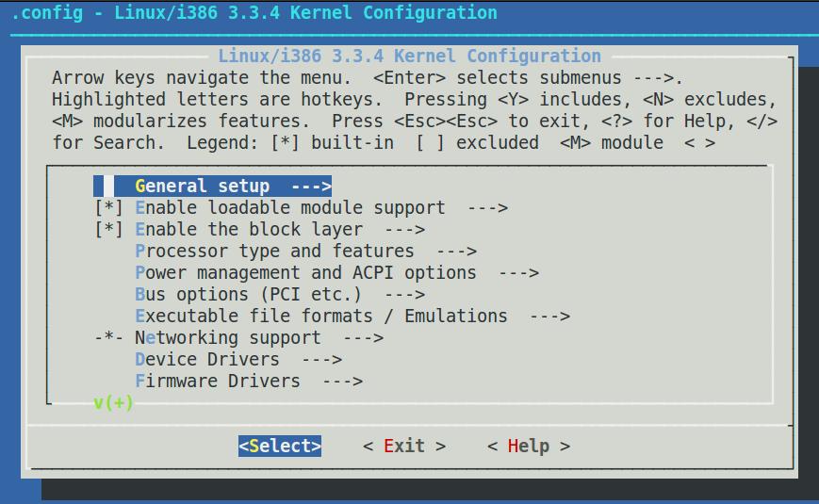This screenshot has height=504, width=819.
Task: Expand arrow after Bus options
Action: 405,295
